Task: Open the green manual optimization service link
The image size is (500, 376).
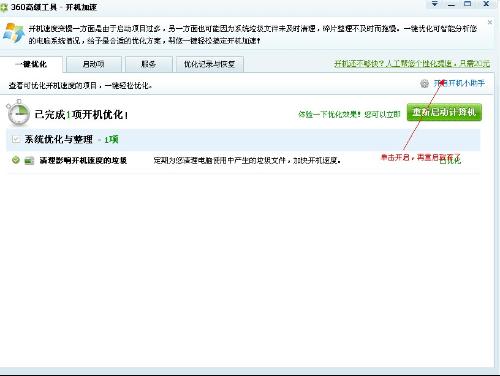Action: pos(412,64)
